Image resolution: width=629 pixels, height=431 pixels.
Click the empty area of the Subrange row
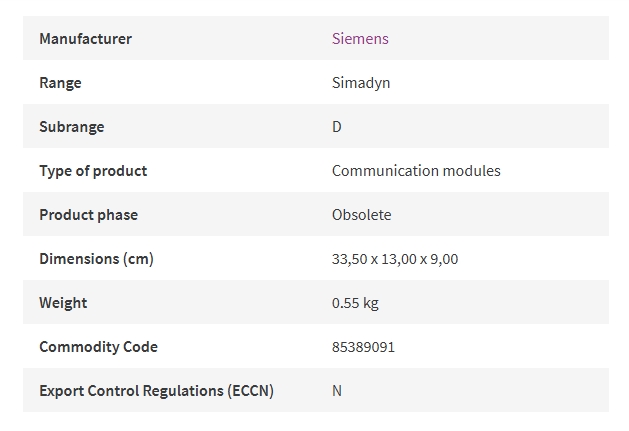tap(473, 127)
